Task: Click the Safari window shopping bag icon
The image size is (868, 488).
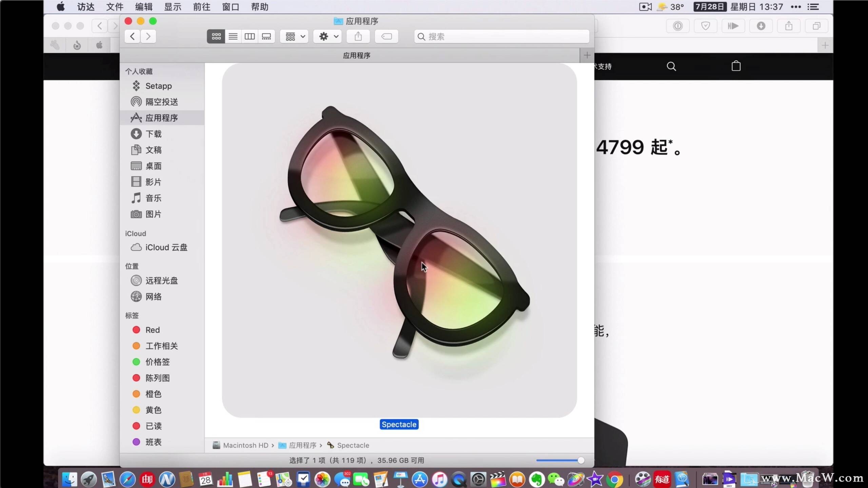Action: click(736, 66)
